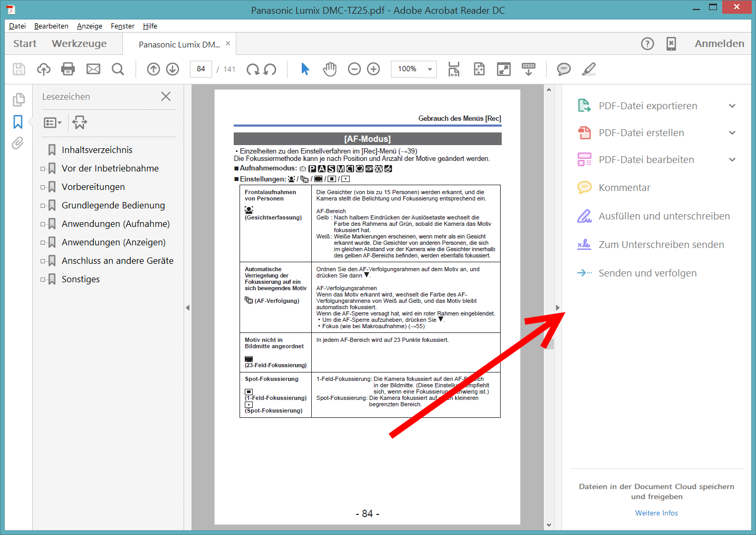
Task: Open the Fenster menu
Action: (122, 26)
